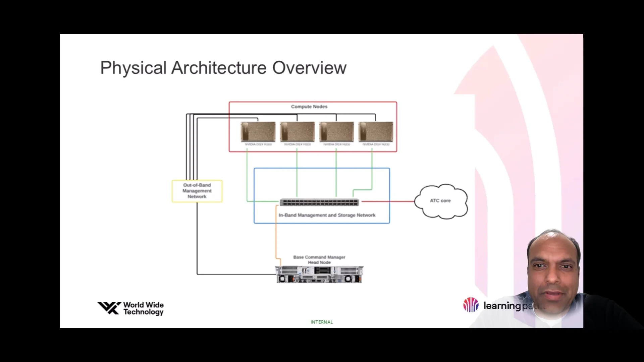Click the ATC core text label
Screen dimensions: 644x362
click(440, 200)
